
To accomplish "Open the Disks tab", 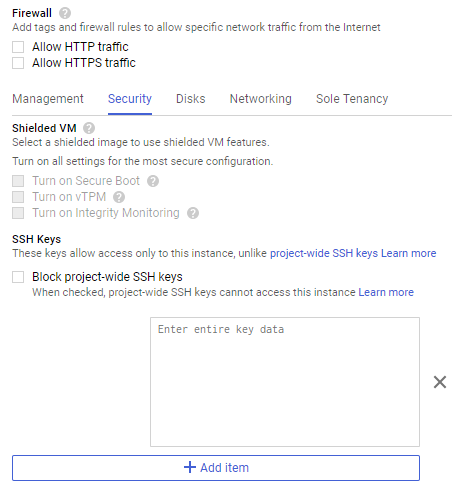I will coord(190,99).
